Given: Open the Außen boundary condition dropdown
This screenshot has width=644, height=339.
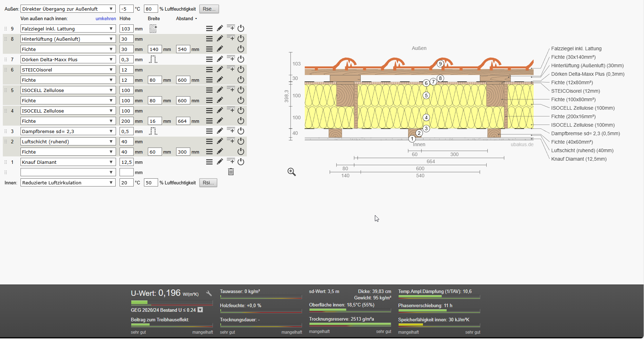Looking at the screenshot, I should click(68, 9).
